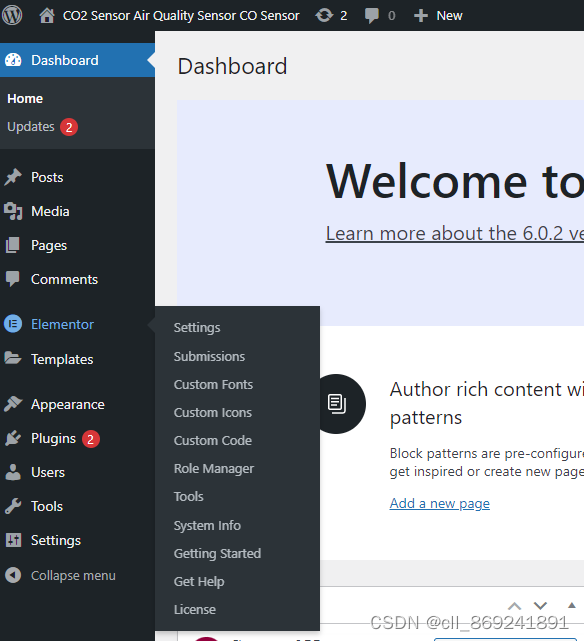Open the WordPress logo menu
This screenshot has height=641, width=584.
(x=12, y=16)
